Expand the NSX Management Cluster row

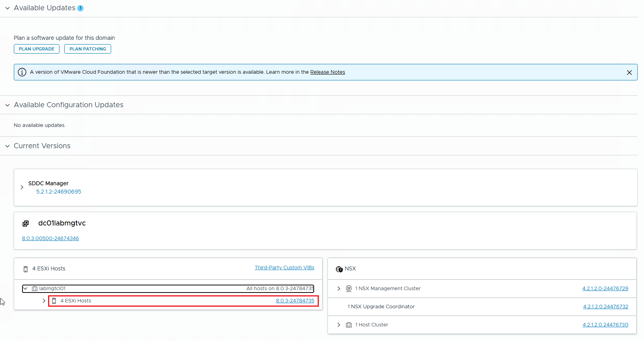339,289
